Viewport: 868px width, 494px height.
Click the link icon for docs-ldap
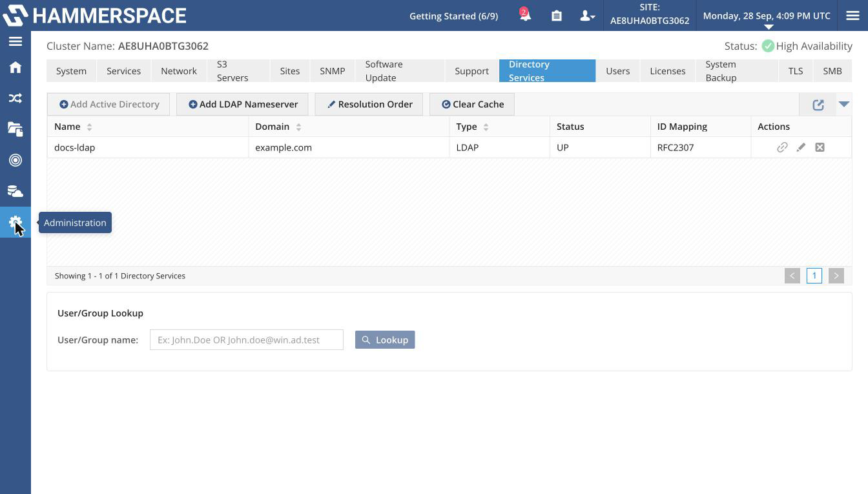click(782, 147)
